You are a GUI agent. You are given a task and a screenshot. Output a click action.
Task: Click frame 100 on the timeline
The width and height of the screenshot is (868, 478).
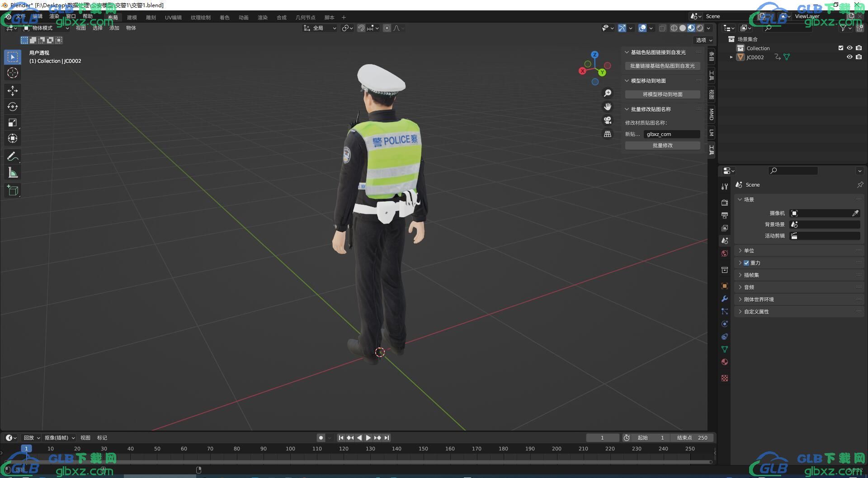tap(290, 449)
